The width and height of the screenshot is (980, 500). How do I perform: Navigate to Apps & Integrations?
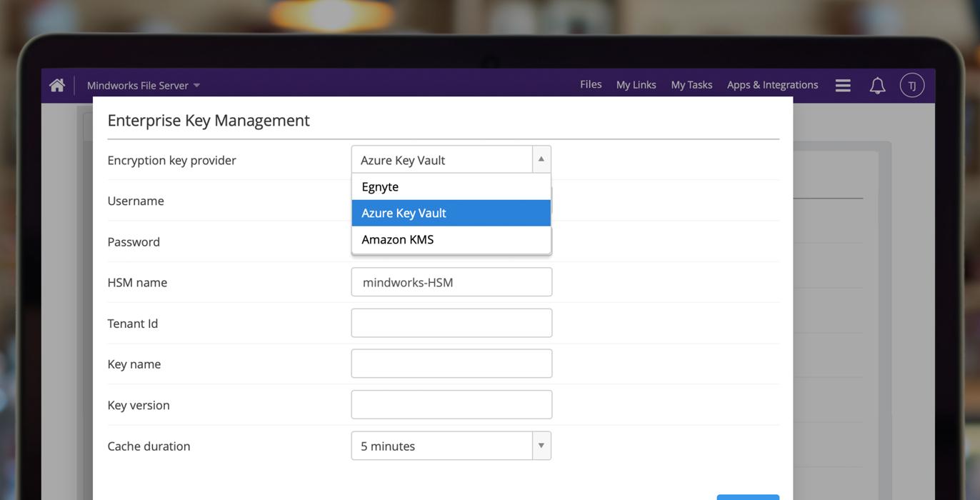(x=772, y=85)
